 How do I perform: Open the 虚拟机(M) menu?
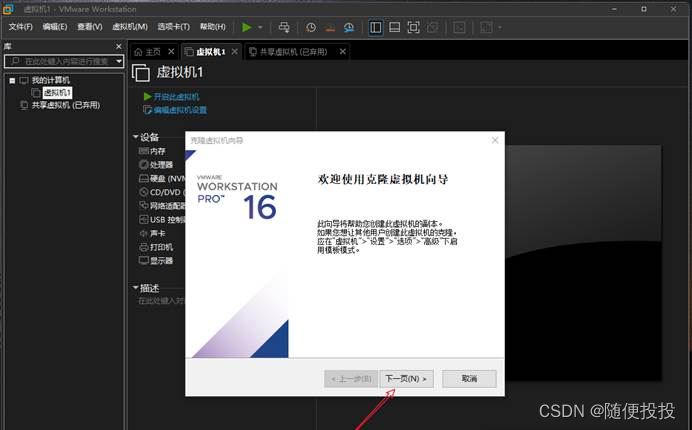(130, 27)
